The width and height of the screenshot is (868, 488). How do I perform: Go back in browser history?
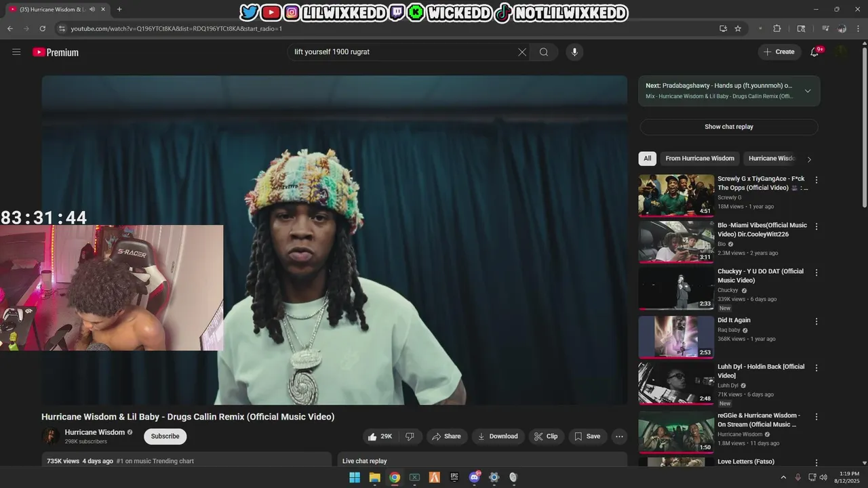pos(9,28)
